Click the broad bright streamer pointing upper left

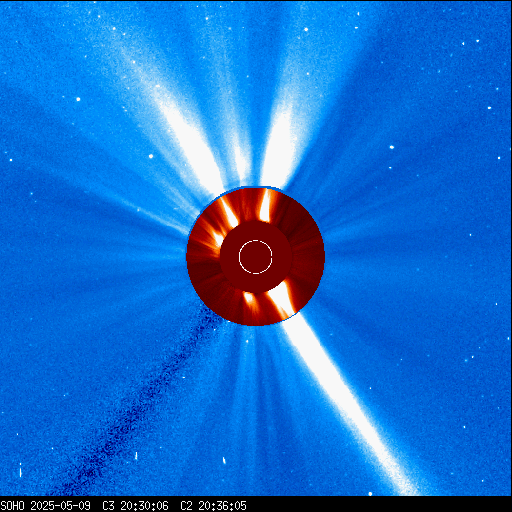[180, 127]
